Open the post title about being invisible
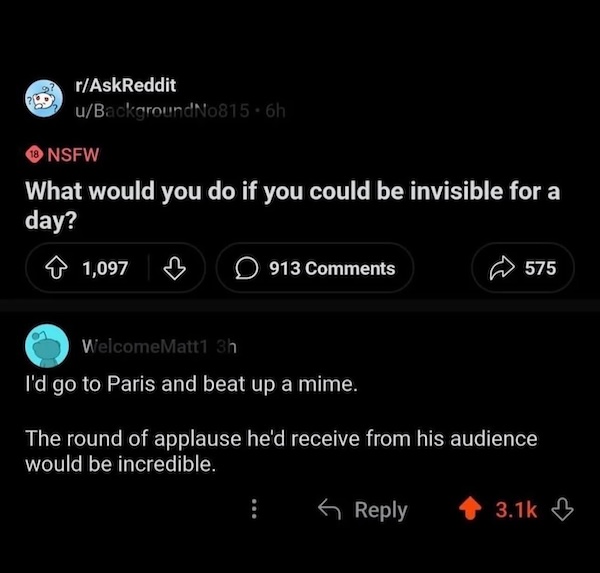Image resolution: width=600 pixels, height=573 pixels. click(x=292, y=205)
